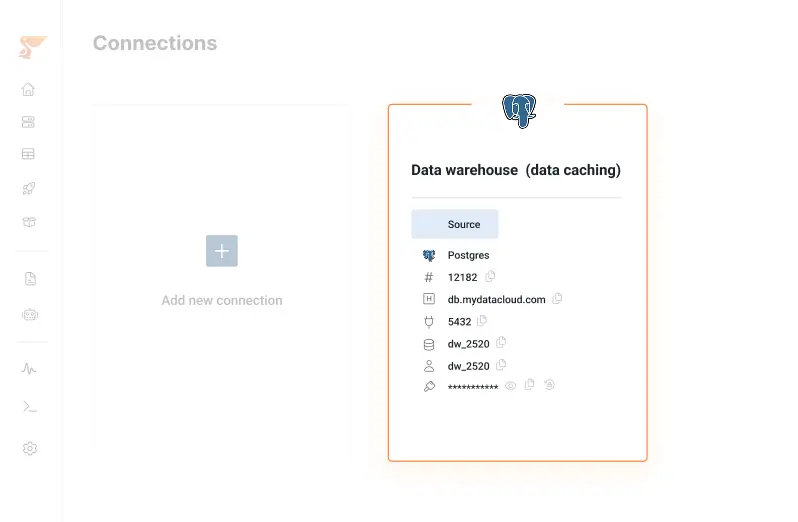Open the activity pulse icon in sidebar

coord(29,368)
